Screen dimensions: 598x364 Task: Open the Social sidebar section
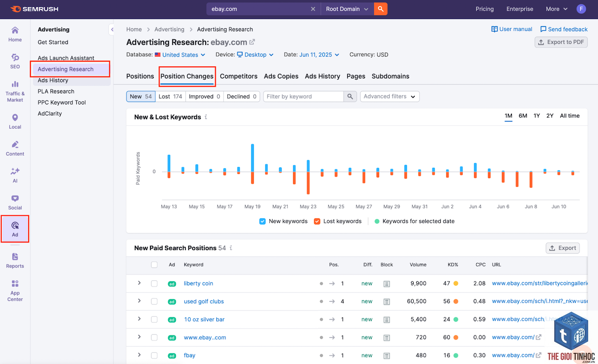15,202
